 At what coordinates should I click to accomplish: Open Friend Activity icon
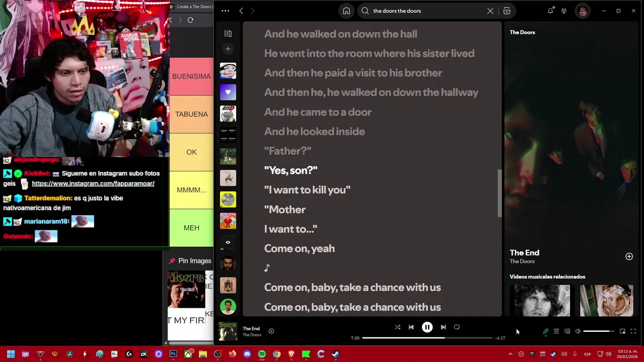(564, 11)
